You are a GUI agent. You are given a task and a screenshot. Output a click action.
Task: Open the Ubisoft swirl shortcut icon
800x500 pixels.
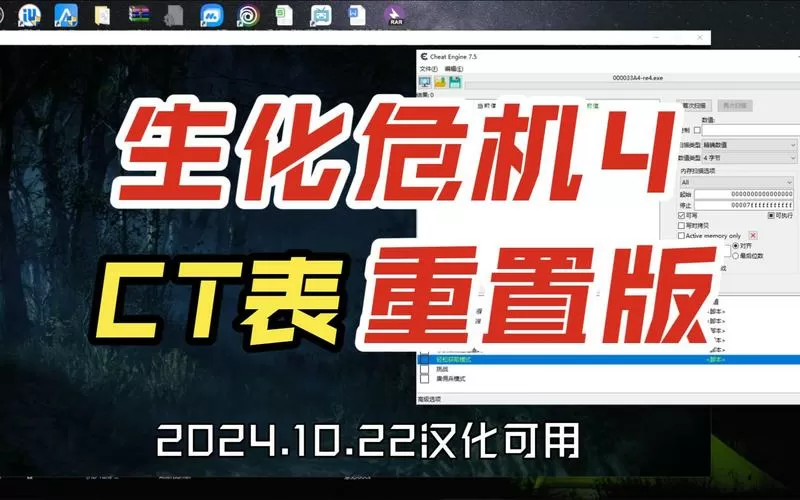point(248,15)
